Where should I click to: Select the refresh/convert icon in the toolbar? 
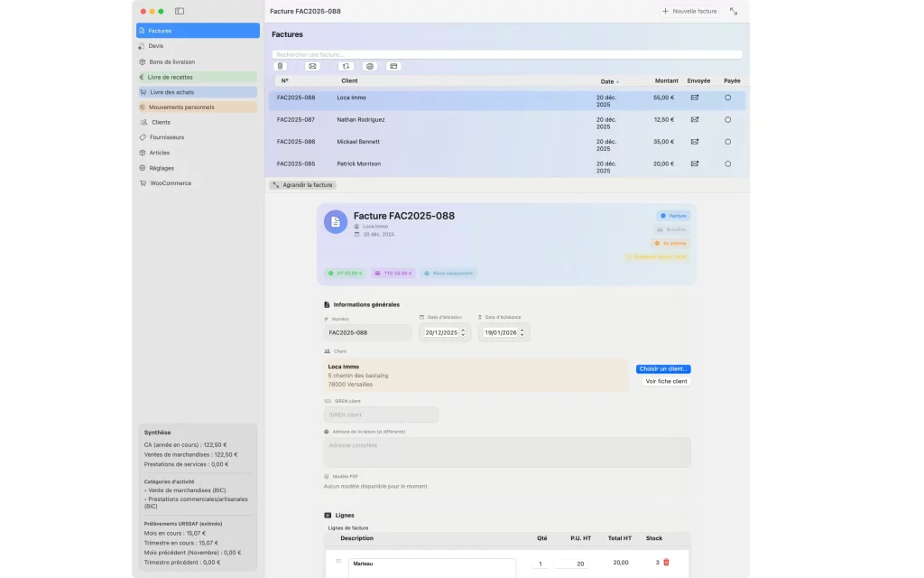pos(346,66)
